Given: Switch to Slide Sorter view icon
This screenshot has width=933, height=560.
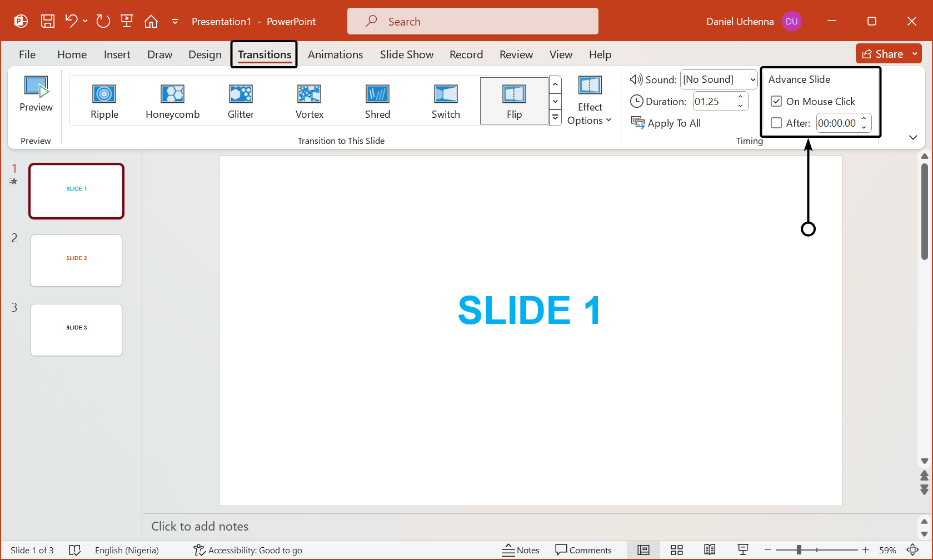Looking at the screenshot, I should [x=676, y=550].
